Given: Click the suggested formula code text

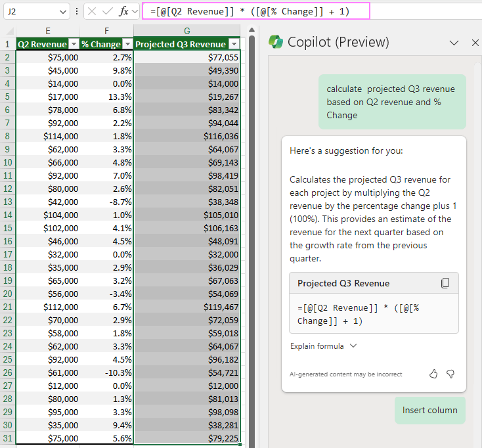Looking at the screenshot, I should (359, 314).
